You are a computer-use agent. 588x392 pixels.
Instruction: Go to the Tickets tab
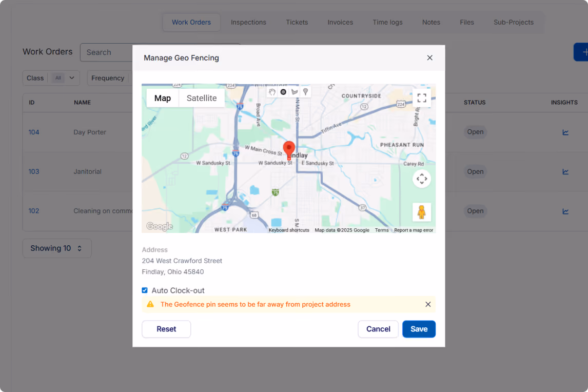(297, 22)
